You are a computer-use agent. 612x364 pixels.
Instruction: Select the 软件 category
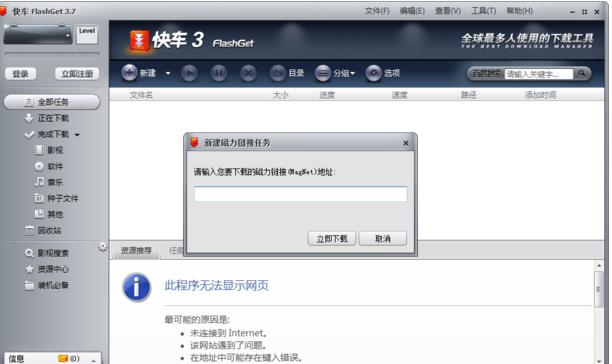[55, 166]
